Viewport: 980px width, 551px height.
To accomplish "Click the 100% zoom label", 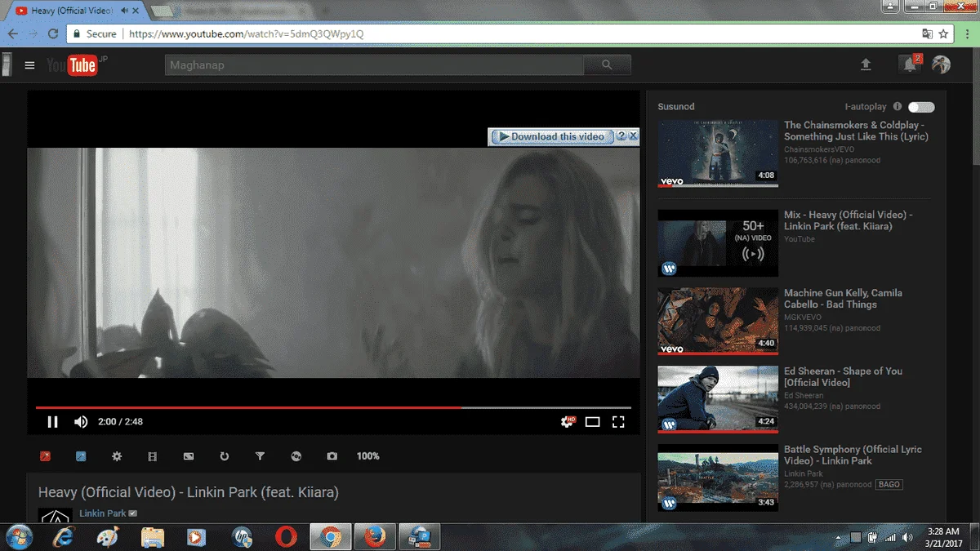I will (x=368, y=456).
